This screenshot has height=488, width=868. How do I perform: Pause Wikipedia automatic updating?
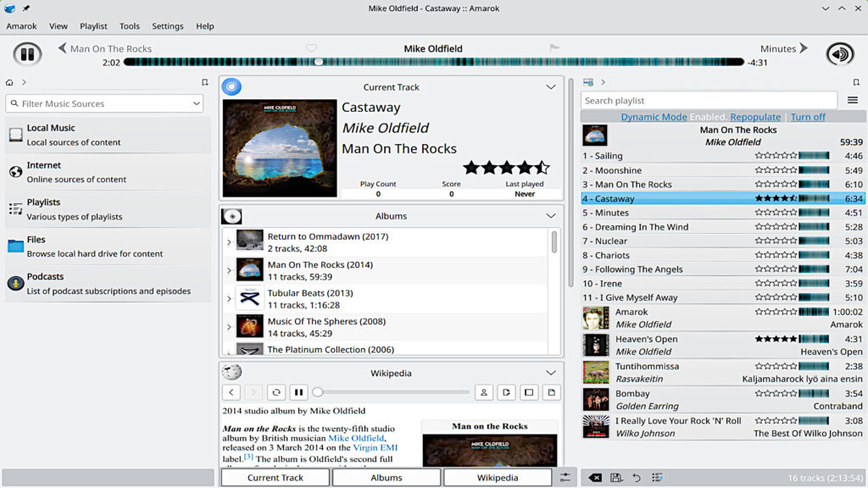298,392
